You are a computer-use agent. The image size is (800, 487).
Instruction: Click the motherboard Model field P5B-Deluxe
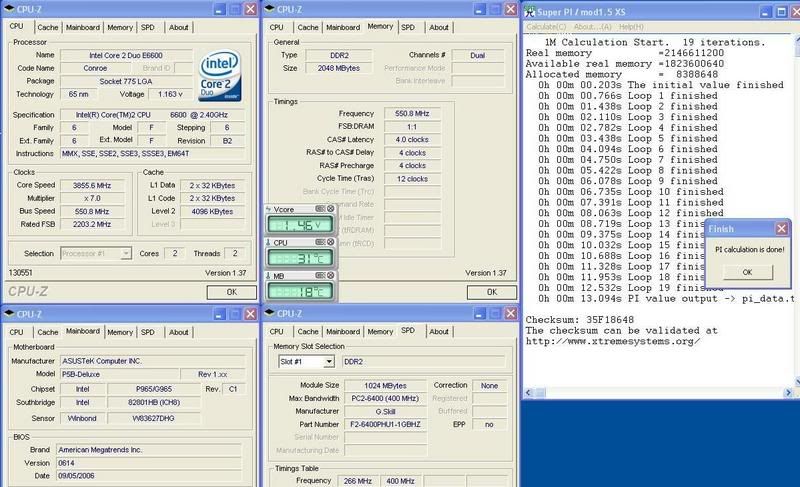click(x=119, y=374)
